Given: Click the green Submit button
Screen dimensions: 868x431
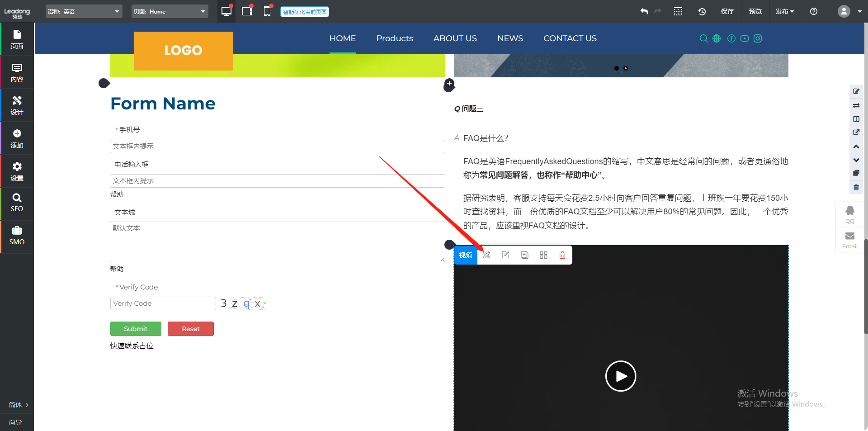Looking at the screenshot, I should 135,329.
